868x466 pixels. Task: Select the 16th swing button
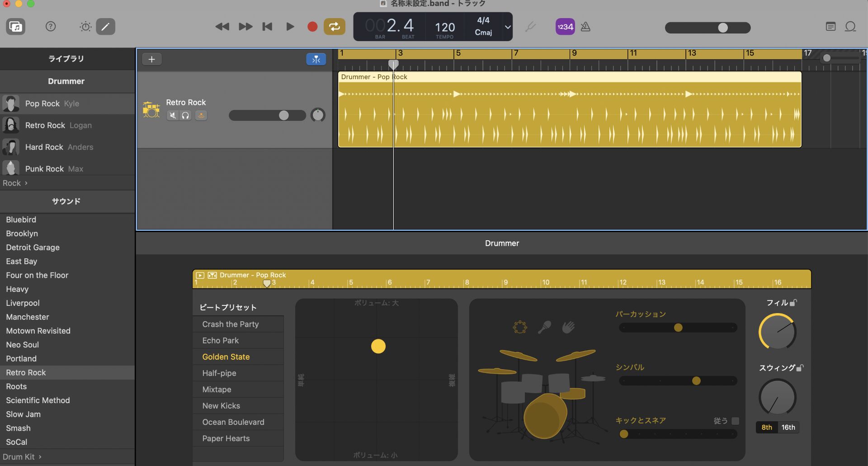point(788,428)
